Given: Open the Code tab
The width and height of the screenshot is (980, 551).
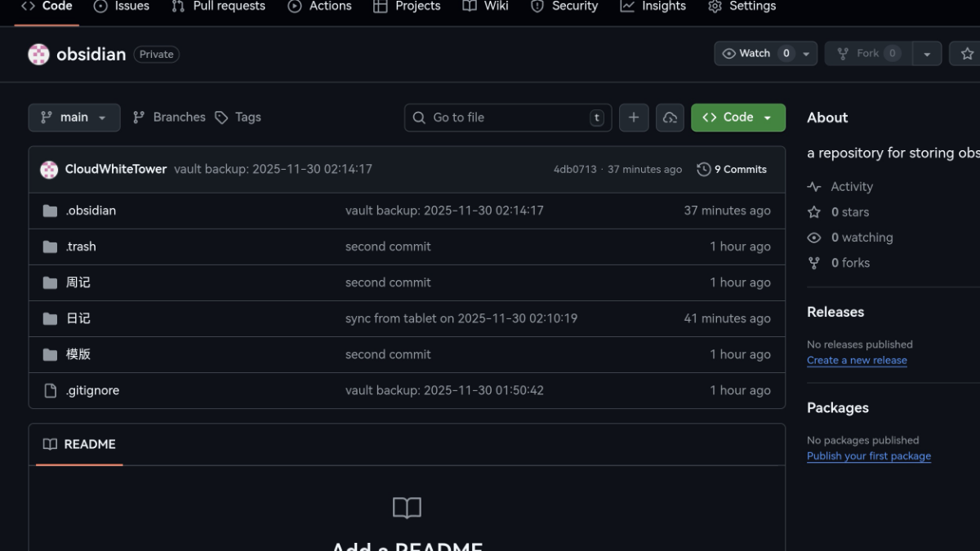Looking at the screenshot, I should click(x=47, y=7).
